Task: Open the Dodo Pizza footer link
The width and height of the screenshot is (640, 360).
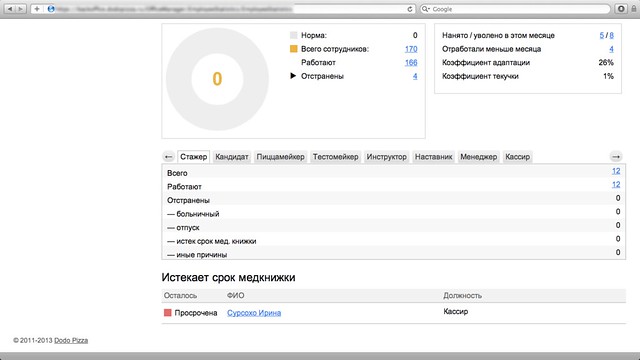Action: (71, 340)
